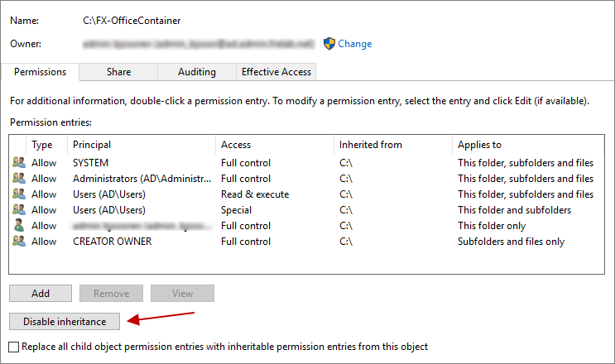Click the Change owner link
Screen dimensions: 615x364
[x=355, y=44]
